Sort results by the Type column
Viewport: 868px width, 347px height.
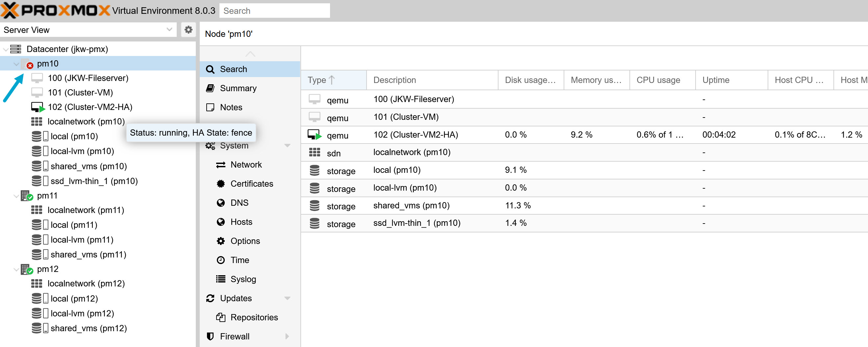tap(317, 80)
